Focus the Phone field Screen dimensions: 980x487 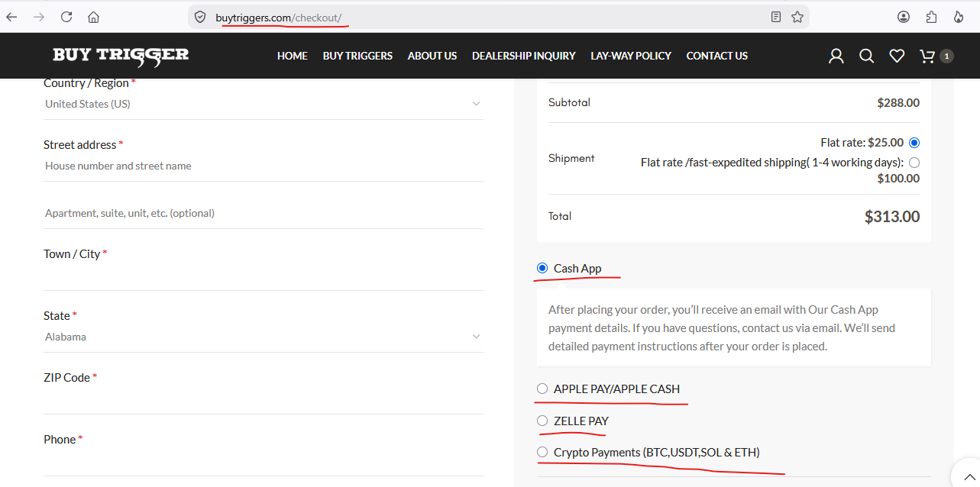264,462
